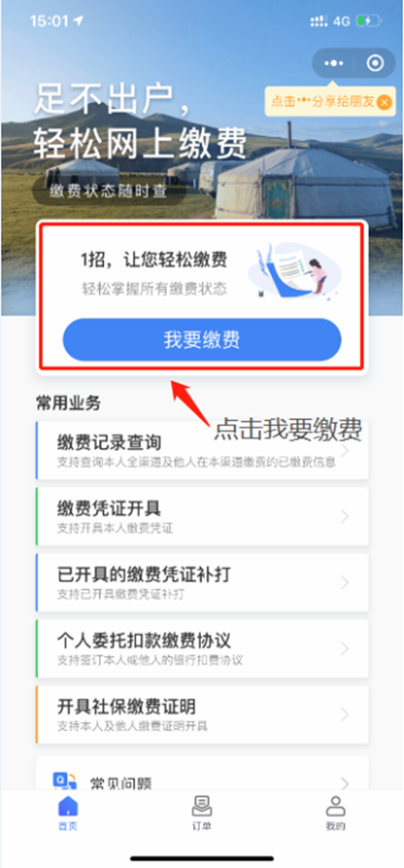Open 缴费凭证开具 entry
The image size is (404, 868).
pos(202,516)
